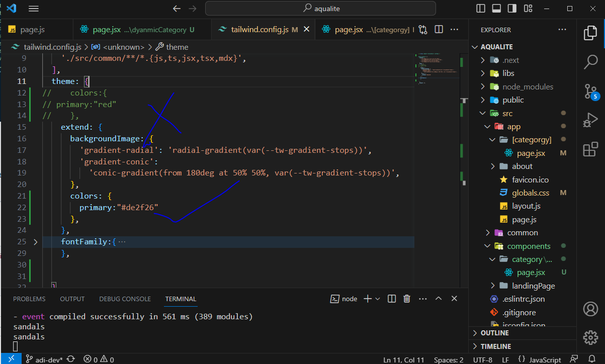Open the Manage gear icon

[x=590, y=337]
